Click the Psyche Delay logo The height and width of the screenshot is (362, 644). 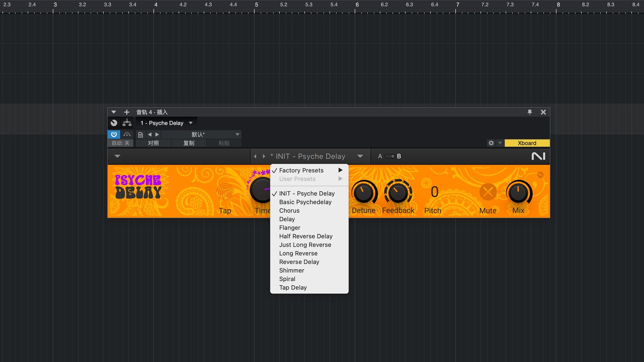(x=138, y=187)
